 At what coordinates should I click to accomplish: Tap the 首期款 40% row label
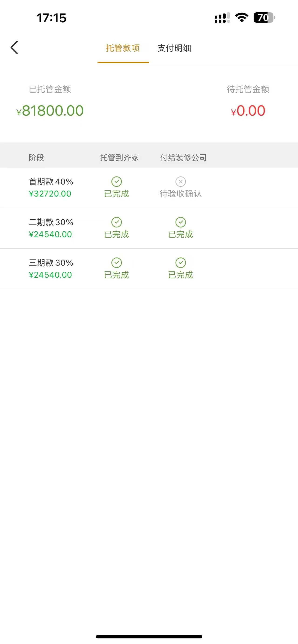[51, 182]
